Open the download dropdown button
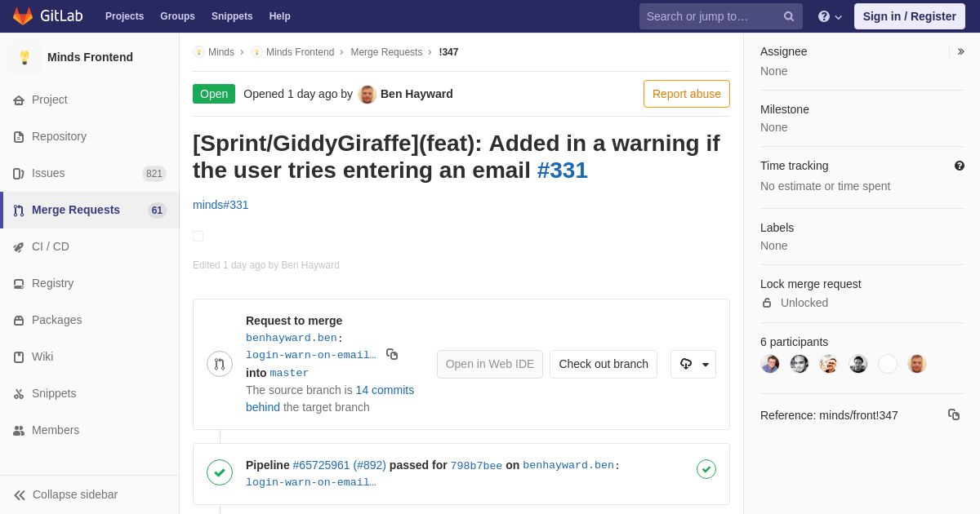980x514 pixels. click(693, 364)
